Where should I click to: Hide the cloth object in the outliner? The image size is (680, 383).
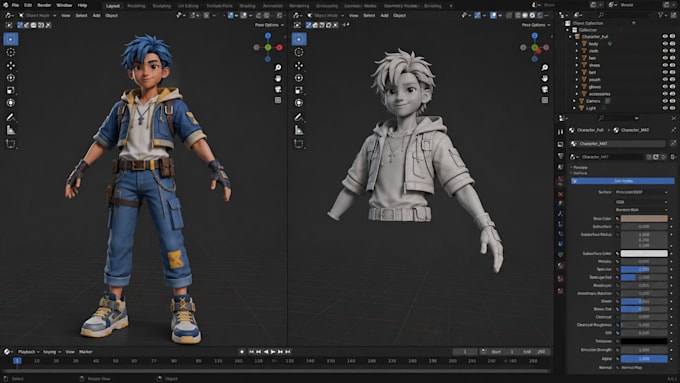(x=665, y=51)
